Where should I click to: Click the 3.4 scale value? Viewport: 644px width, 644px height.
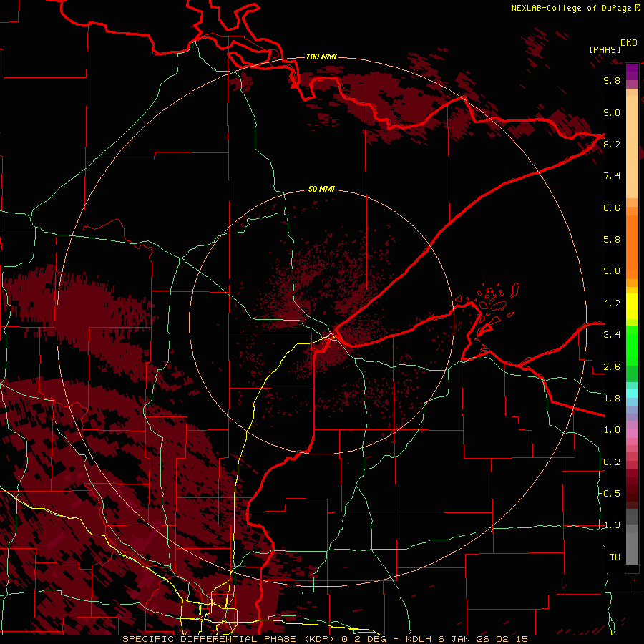tap(612, 335)
